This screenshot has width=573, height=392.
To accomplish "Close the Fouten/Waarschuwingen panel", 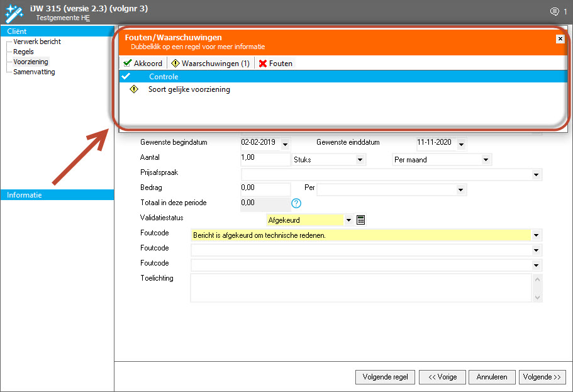I will pos(560,39).
